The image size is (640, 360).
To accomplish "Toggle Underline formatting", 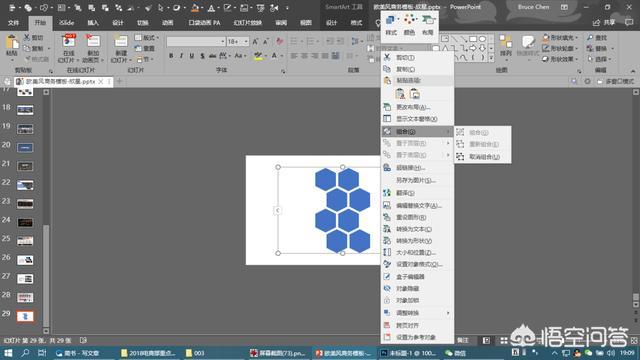I will [191, 56].
